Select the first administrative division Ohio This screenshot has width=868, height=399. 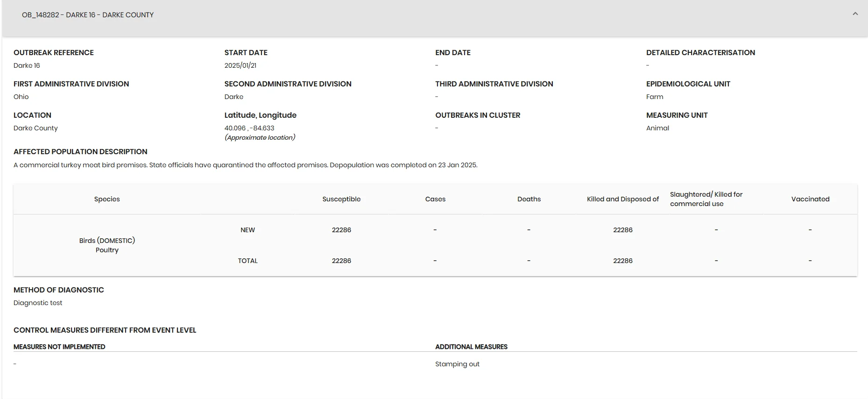point(21,97)
